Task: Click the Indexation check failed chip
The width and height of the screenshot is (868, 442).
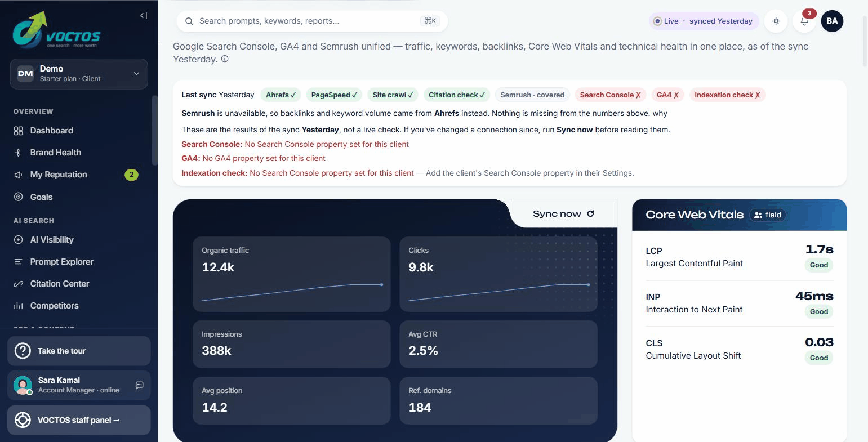Action: coord(727,95)
